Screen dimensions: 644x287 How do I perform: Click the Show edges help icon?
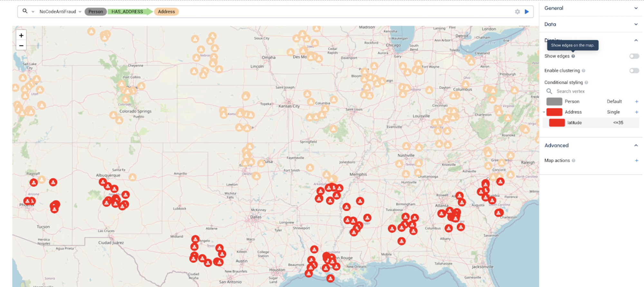click(573, 56)
